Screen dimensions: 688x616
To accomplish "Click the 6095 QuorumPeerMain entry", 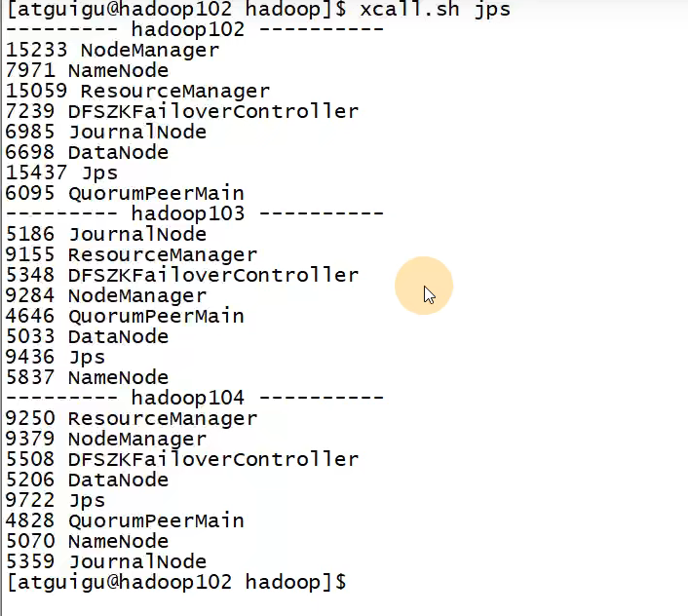I will [x=125, y=193].
